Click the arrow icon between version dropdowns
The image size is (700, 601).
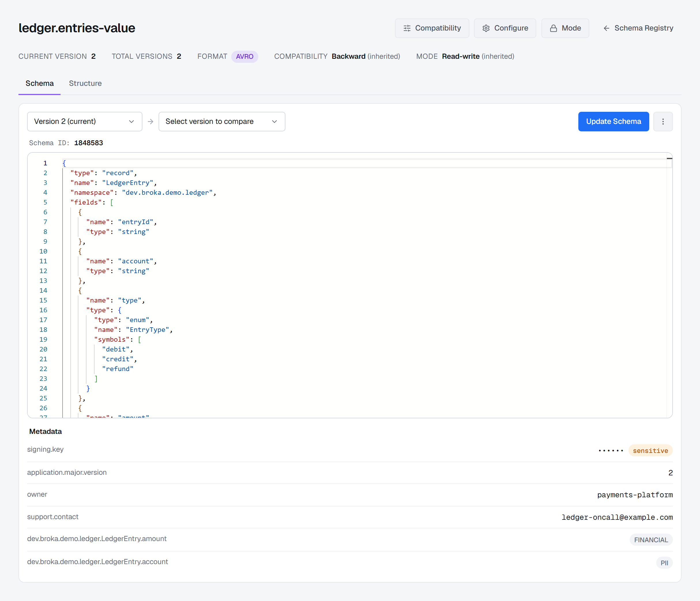(x=150, y=122)
